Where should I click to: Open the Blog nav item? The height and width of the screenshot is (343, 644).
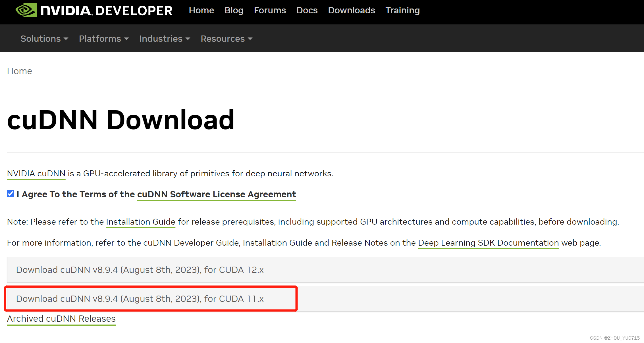[x=234, y=11]
